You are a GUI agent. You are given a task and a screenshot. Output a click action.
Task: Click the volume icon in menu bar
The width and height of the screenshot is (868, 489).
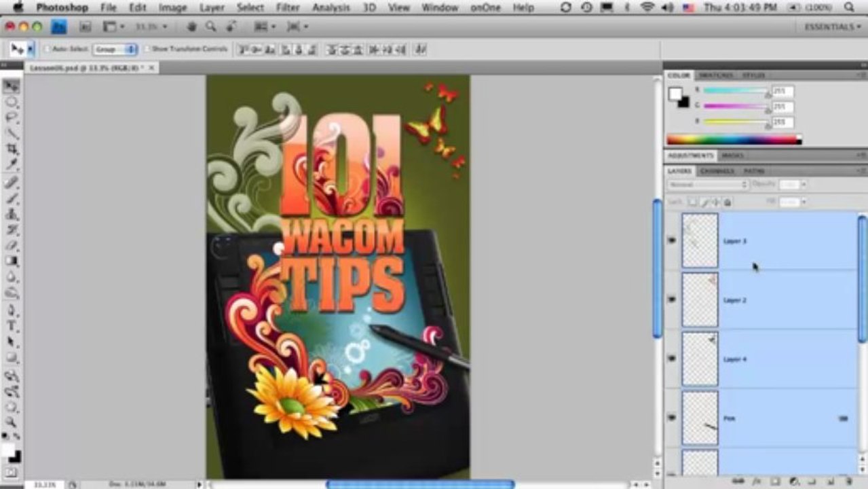point(667,7)
